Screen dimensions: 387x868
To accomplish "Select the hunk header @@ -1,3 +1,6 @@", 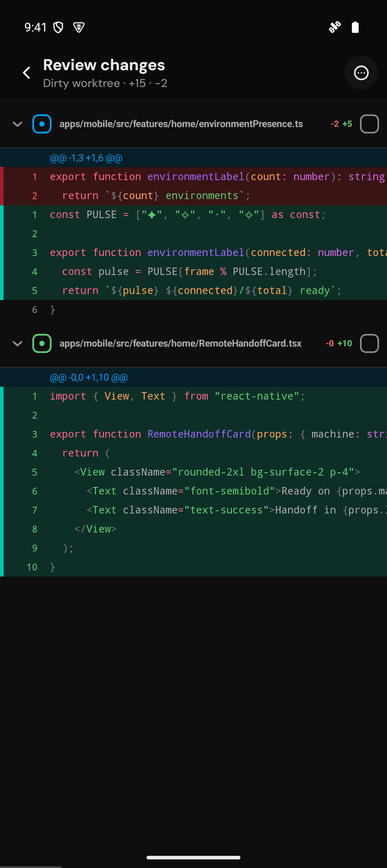I will 193,158.
